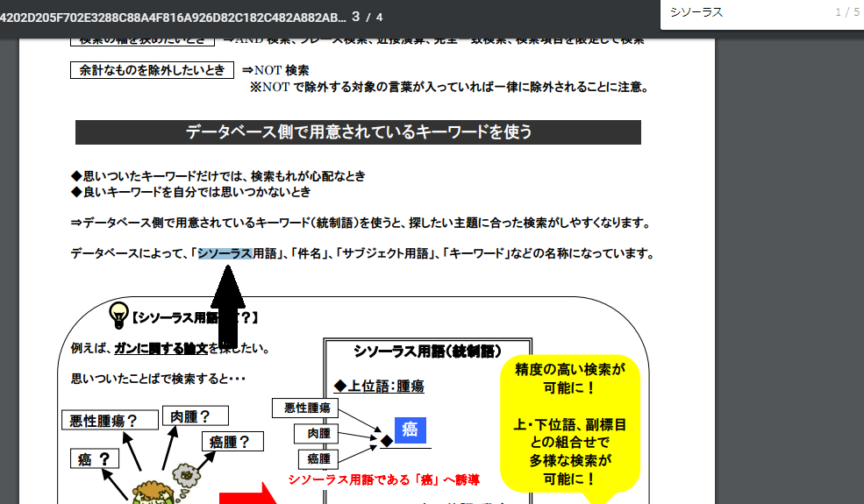
Task: Click the 1 / 5 search match counter
Action: click(847, 12)
